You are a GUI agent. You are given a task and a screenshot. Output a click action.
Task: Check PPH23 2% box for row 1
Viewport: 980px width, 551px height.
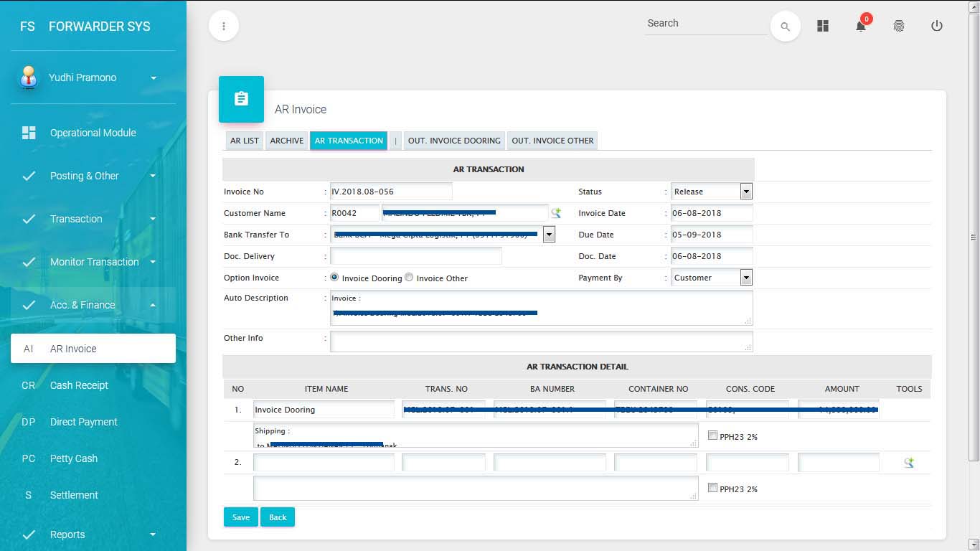(x=712, y=435)
